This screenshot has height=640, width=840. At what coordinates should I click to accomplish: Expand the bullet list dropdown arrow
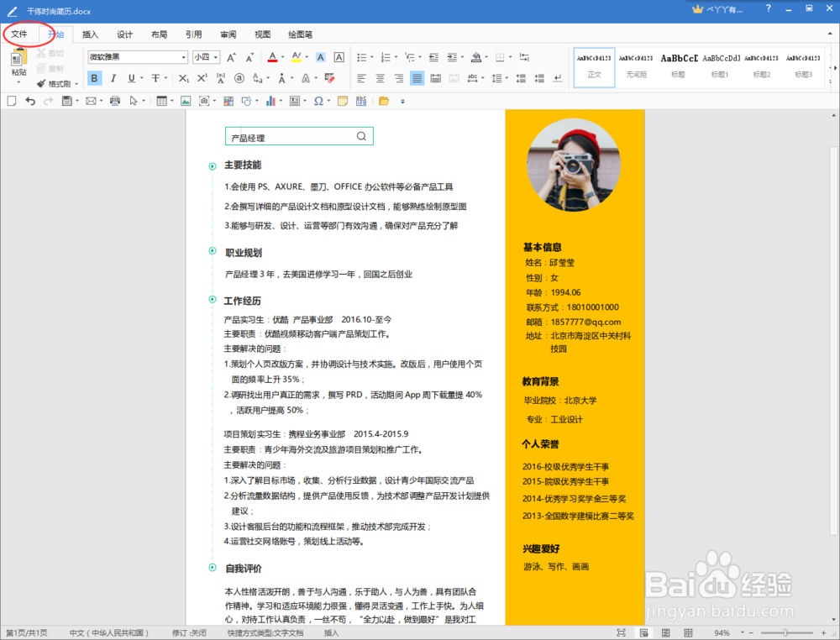(x=372, y=57)
